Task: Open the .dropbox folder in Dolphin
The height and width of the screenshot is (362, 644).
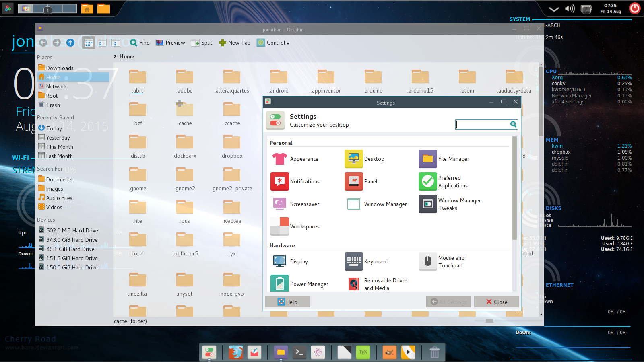Action: pos(232,146)
